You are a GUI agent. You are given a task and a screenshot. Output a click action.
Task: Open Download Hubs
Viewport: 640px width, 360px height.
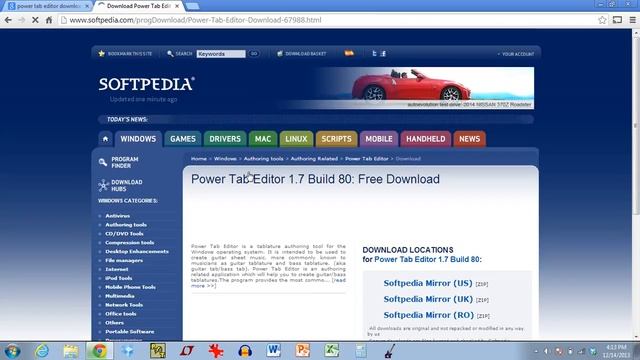(x=120, y=185)
